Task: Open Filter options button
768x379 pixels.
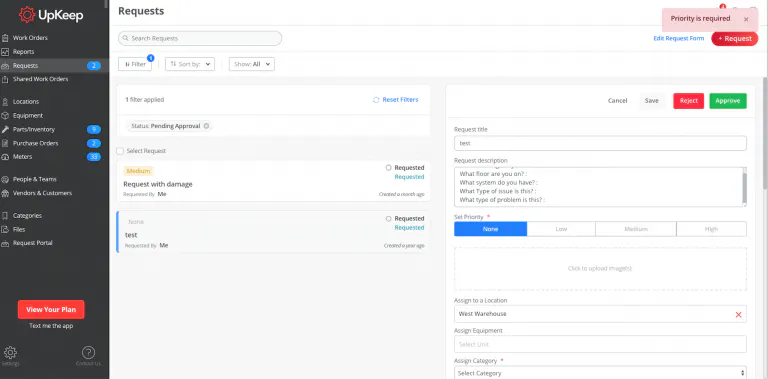Action: (x=135, y=64)
